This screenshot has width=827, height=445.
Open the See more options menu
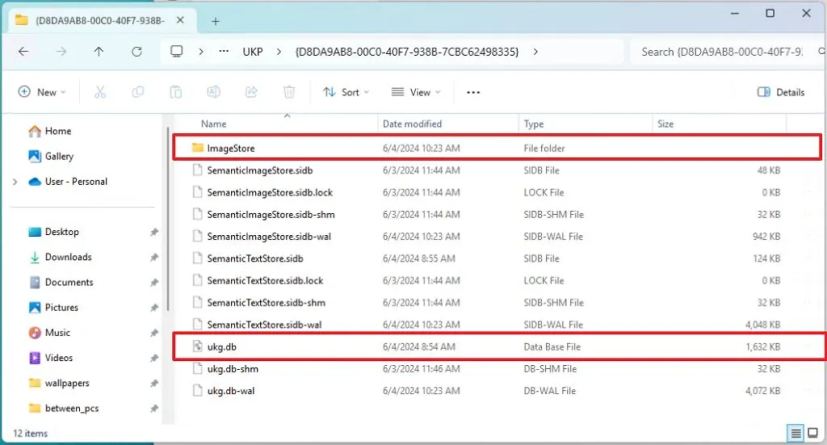(473, 92)
